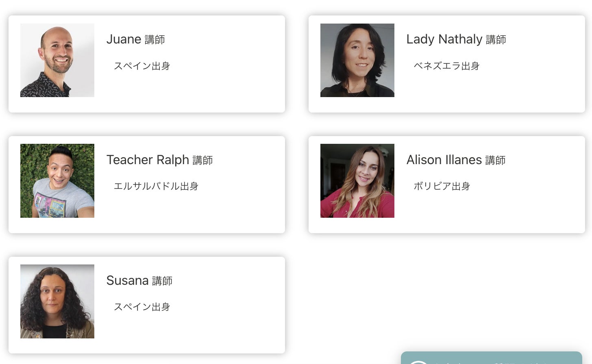Select Teacher Ralph's selfie photo
Viewport: 592px width, 364px height.
[x=57, y=181]
